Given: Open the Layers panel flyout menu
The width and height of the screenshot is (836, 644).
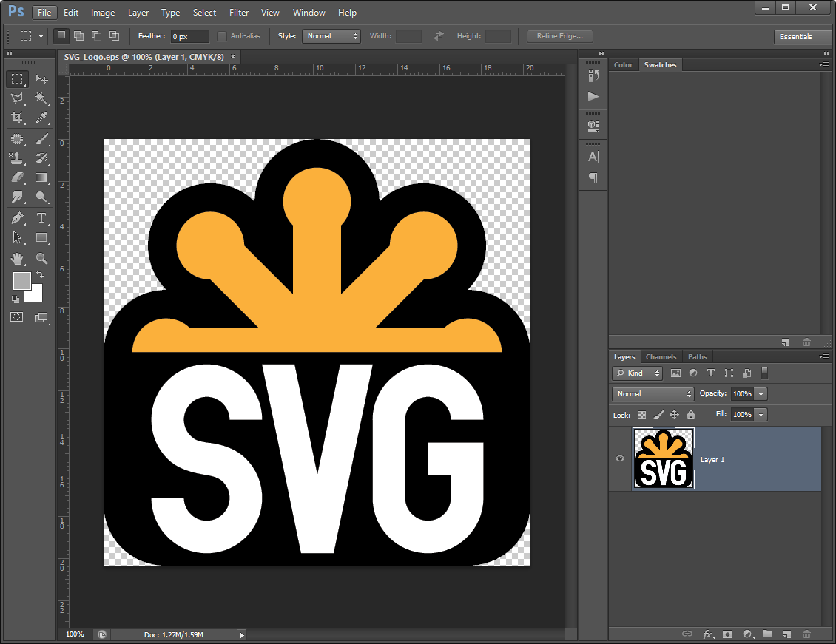Looking at the screenshot, I should click(x=824, y=356).
